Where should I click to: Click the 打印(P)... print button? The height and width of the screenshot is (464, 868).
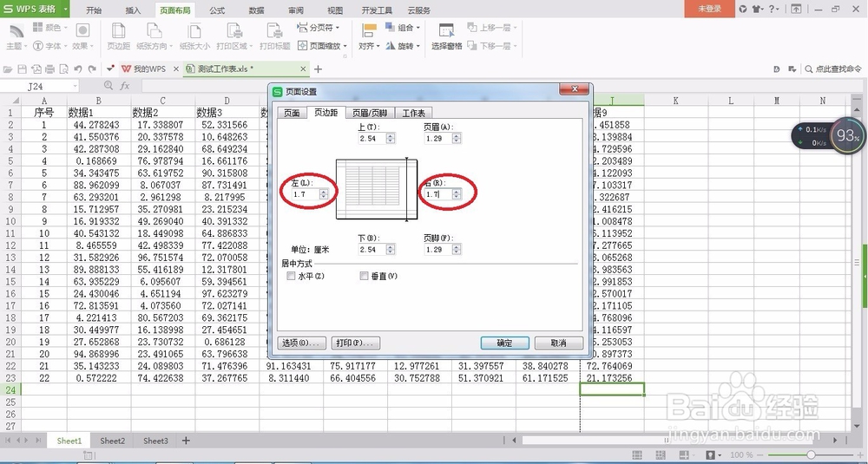[x=355, y=343]
